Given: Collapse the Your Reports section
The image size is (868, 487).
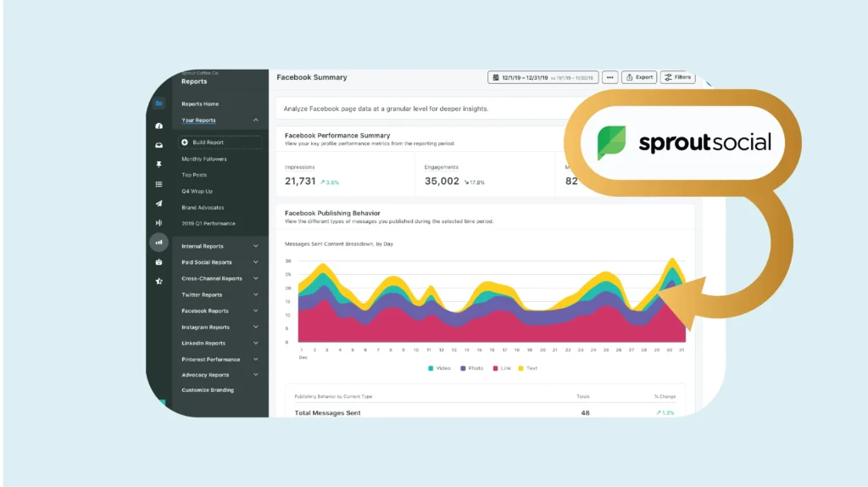Looking at the screenshot, I should [x=256, y=120].
